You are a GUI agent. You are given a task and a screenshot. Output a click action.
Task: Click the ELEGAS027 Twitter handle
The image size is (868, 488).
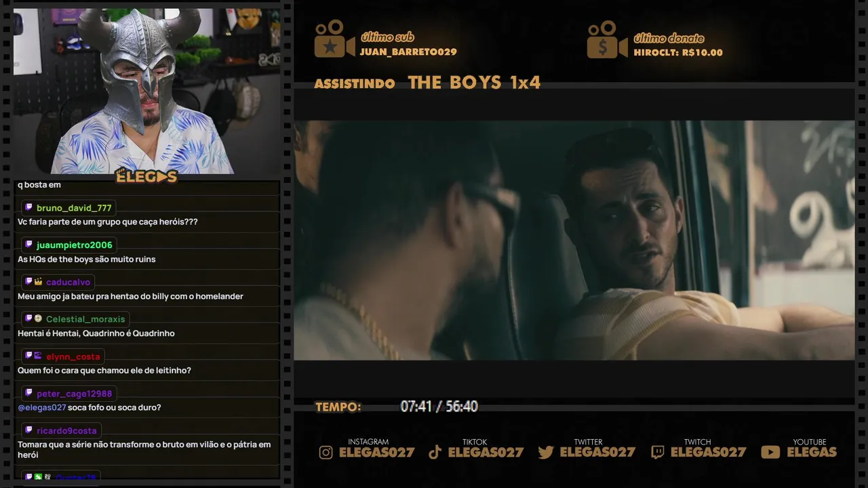(597, 453)
